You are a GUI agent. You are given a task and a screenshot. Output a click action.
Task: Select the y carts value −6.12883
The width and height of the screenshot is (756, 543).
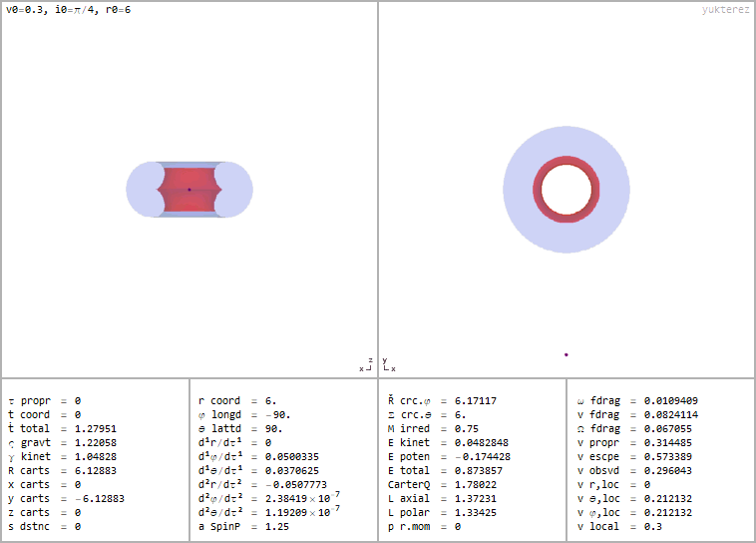pos(100,499)
